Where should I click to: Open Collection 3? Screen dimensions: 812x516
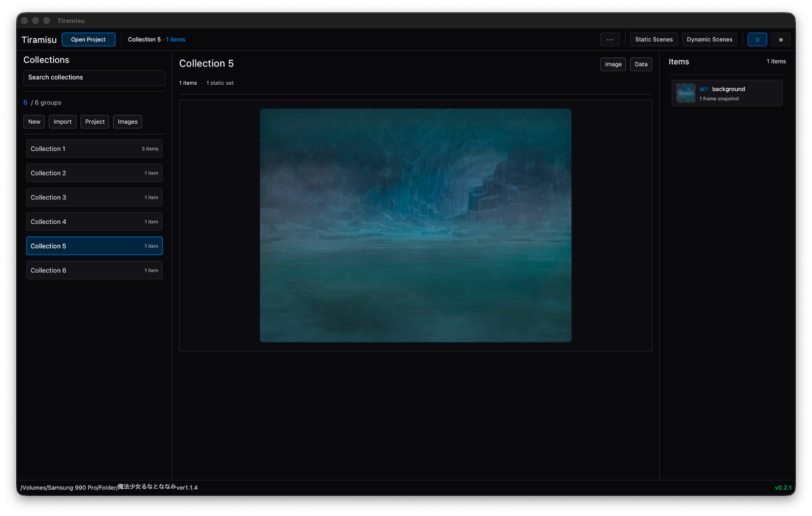point(94,197)
